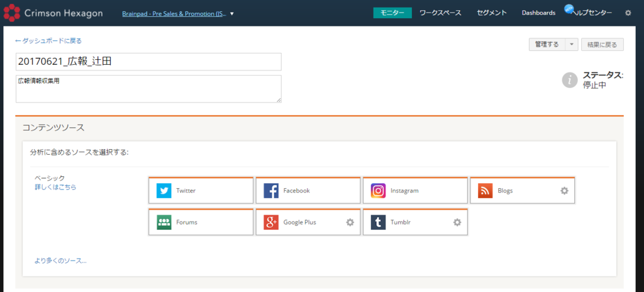
Task: Select the Instagram source icon
Action: (x=378, y=191)
